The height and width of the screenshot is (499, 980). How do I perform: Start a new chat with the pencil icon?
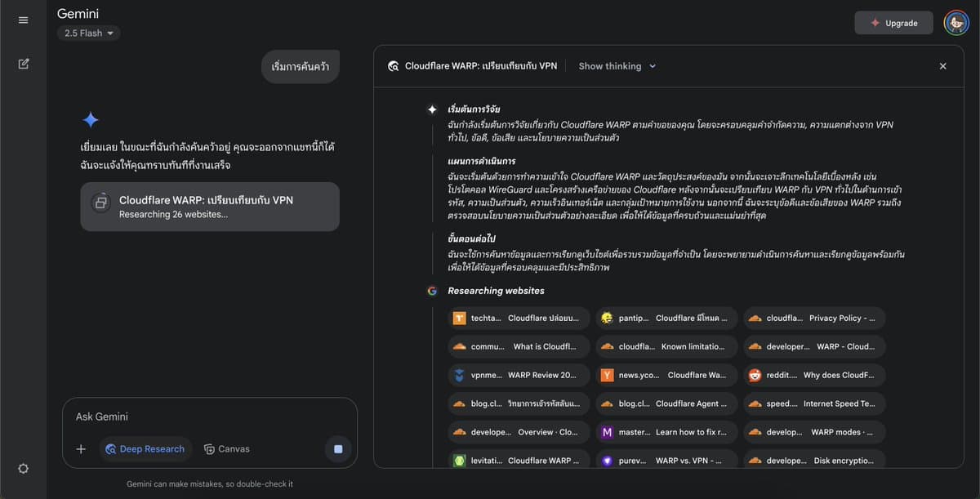point(23,64)
